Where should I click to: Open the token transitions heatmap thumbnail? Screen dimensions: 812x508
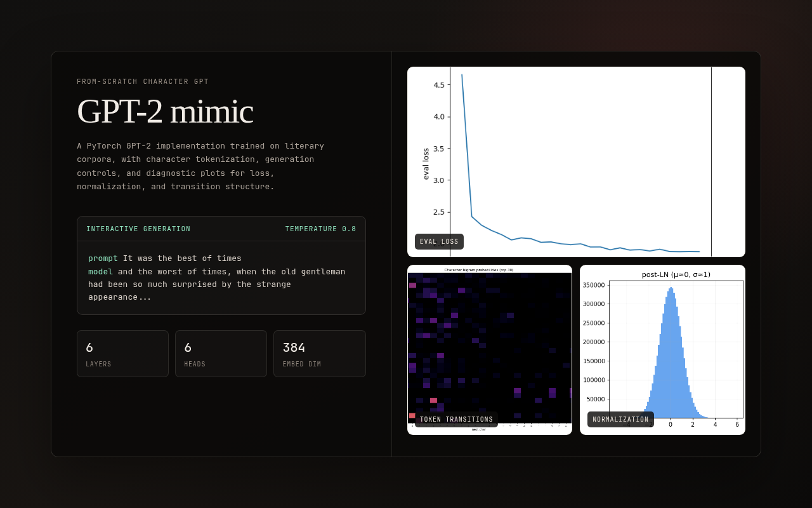490,350
